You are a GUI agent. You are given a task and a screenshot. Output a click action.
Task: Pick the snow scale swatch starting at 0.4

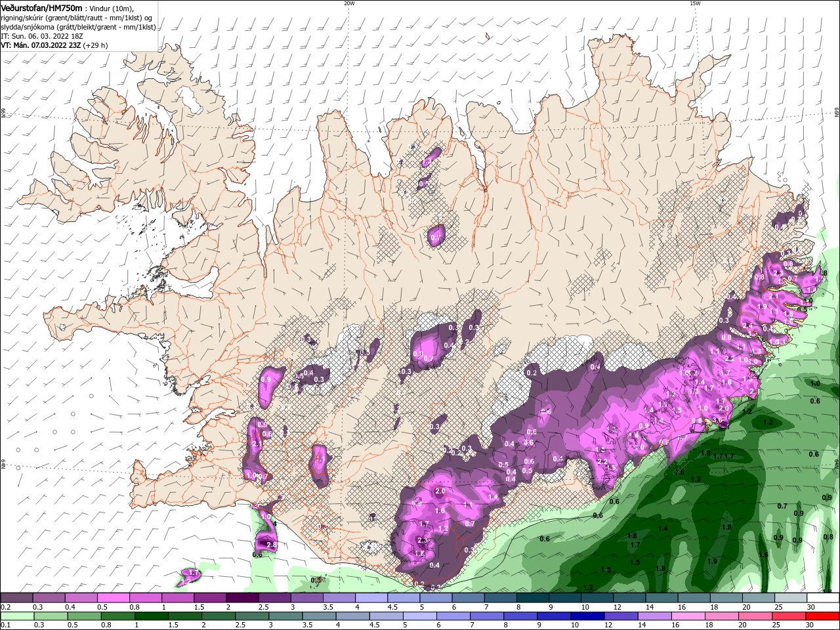(81, 598)
